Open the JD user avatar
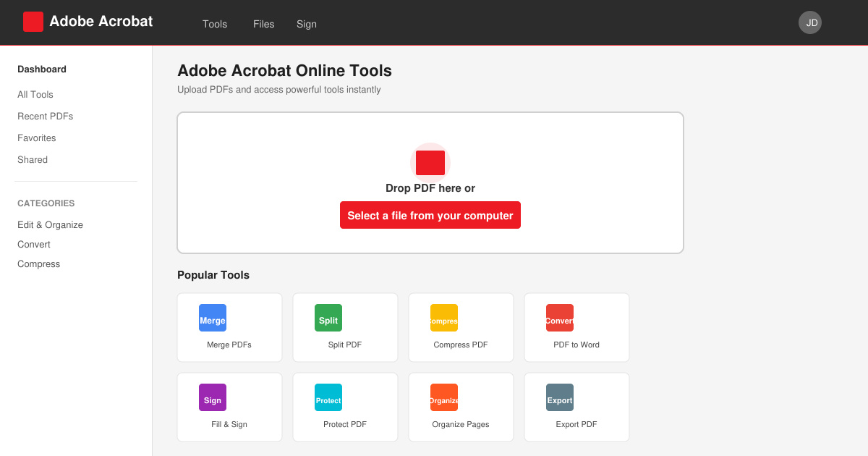 pos(810,22)
